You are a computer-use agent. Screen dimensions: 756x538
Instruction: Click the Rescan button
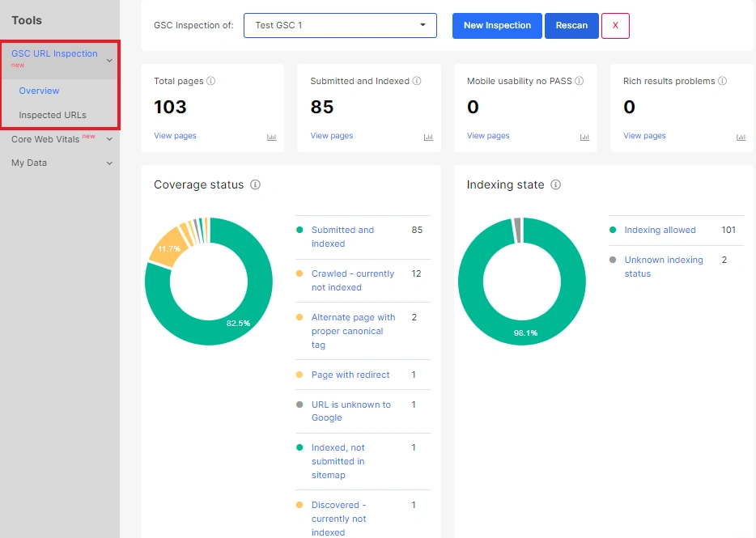click(571, 25)
